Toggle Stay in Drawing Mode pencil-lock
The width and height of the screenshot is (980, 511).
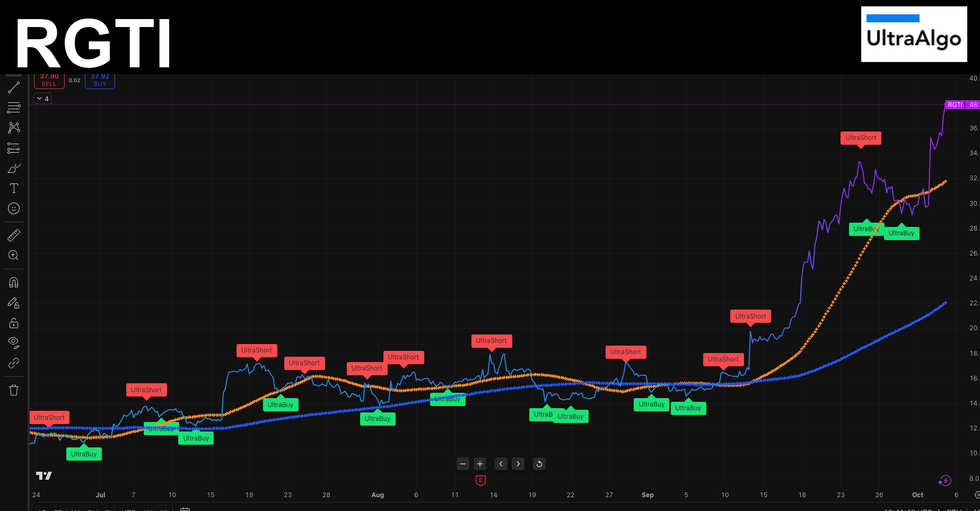(14, 303)
